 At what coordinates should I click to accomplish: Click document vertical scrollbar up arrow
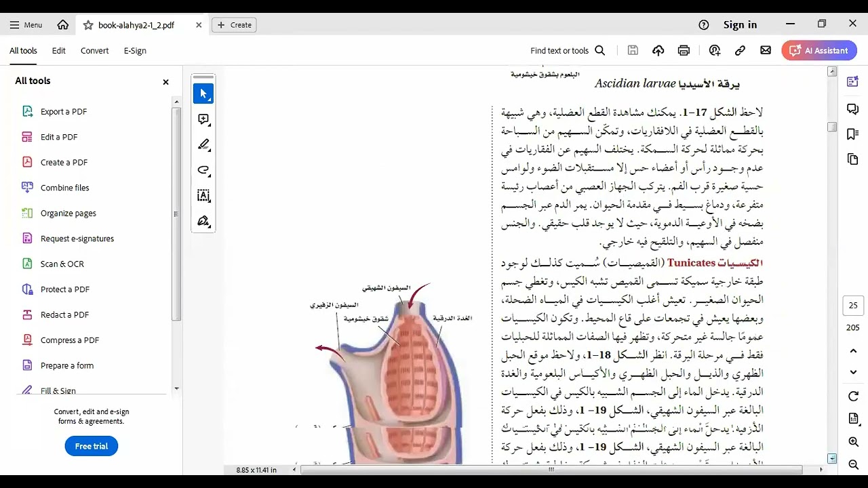tap(832, 71)
